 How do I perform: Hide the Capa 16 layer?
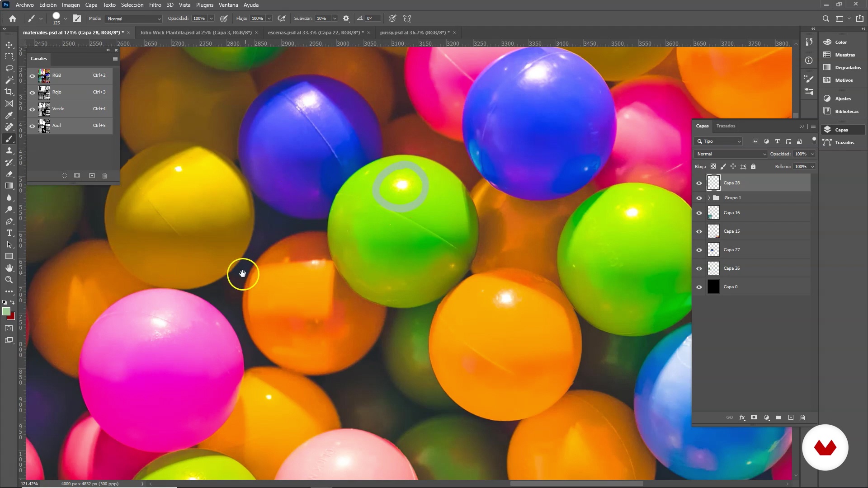click(x=699, y=213)
